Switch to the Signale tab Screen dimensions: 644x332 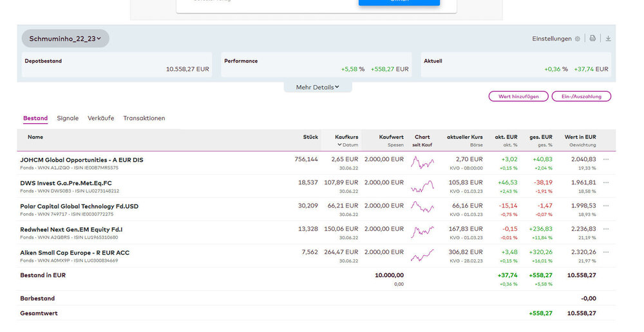click(x=68, y=119)
